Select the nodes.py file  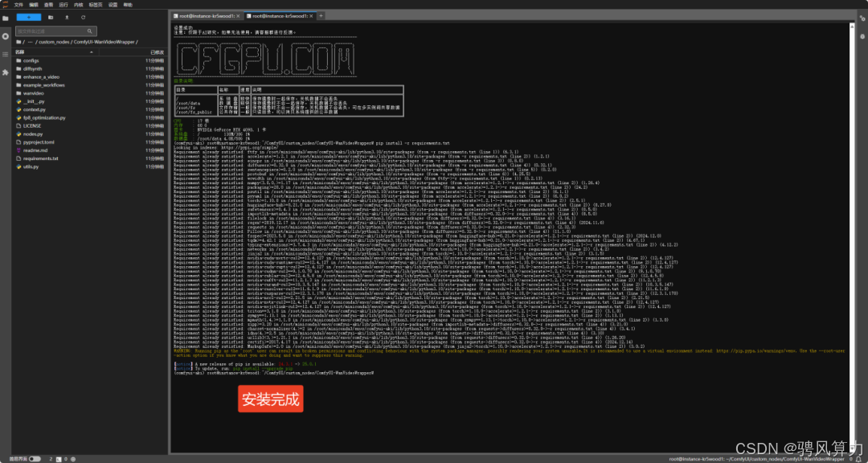click(x=90, y=134)
